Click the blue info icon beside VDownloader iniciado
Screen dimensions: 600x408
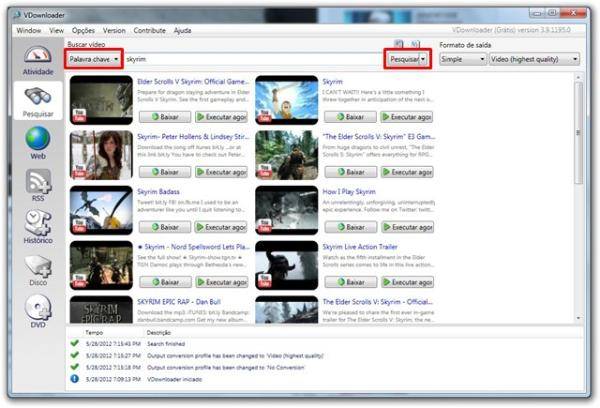(x=75, y=379)
